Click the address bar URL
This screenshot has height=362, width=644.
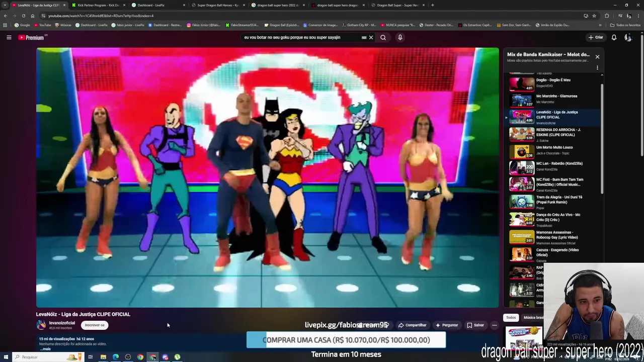click(x=101, y=16)
